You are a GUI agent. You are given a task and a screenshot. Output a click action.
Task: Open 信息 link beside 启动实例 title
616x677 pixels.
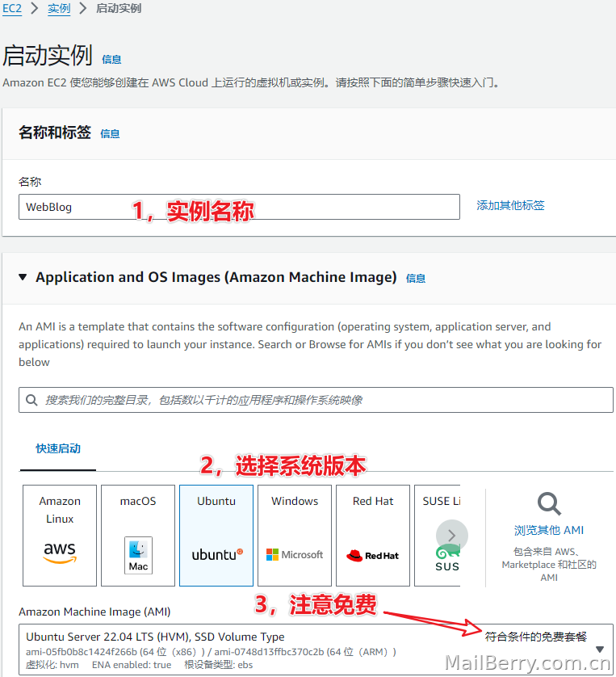pos(111,59)
